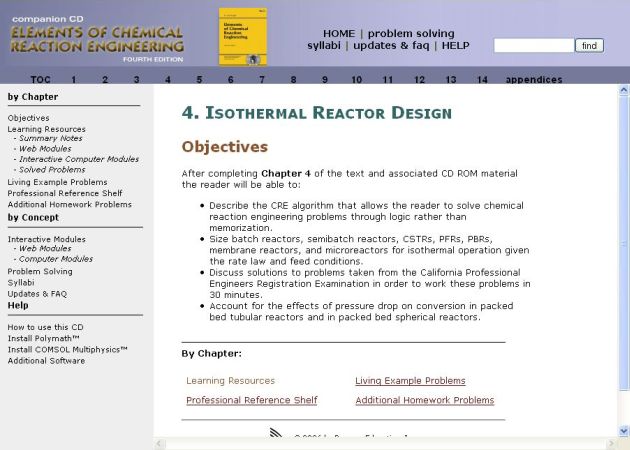The image size is (630, 450).
Task: Open Summary Notes in the sidebar
Action: (x=50, y=138)
